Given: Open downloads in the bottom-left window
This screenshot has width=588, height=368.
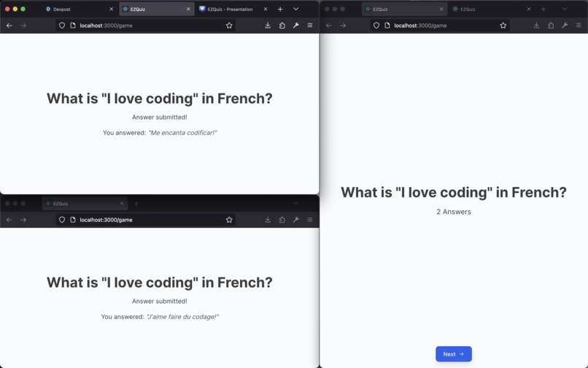Looking at the screenshot, I should 268,220.
